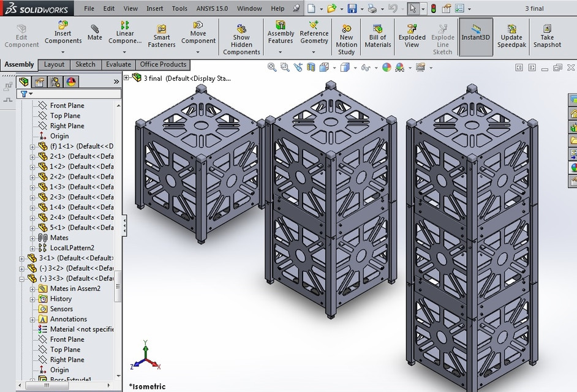This screenshot has height=392, width=577.
Task: Open the filter dropdown in FeatureManager
Action: coord(32,94)
